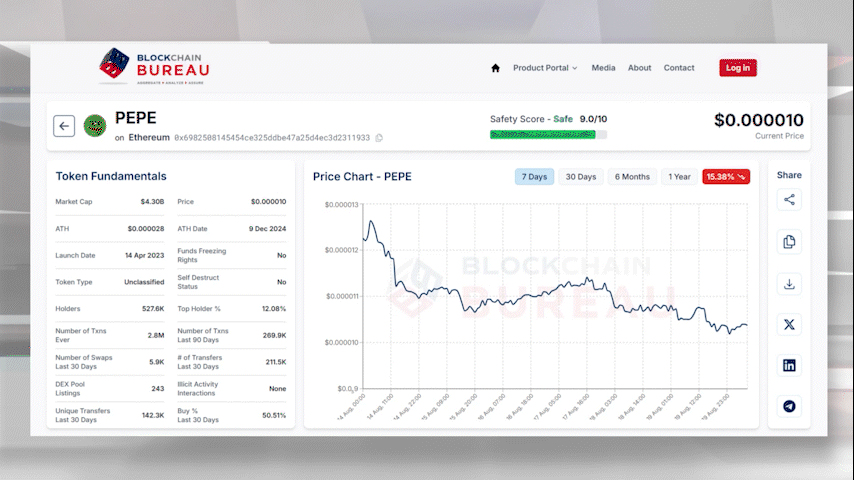This screenshot has width=854, height=480.
Task: Switch chart to 6 Months range
Action: click(632, 177)
